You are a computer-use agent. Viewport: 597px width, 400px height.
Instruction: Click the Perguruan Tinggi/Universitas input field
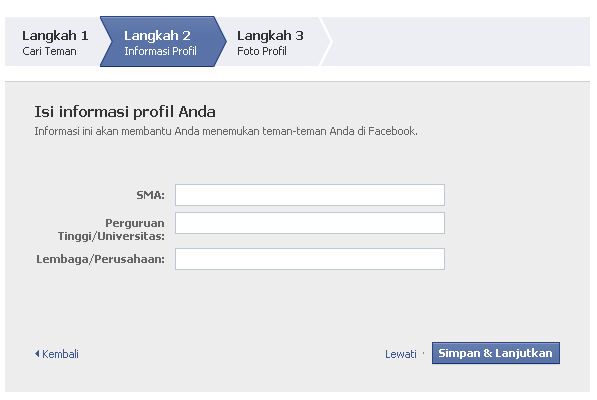[x=310, y=223]
